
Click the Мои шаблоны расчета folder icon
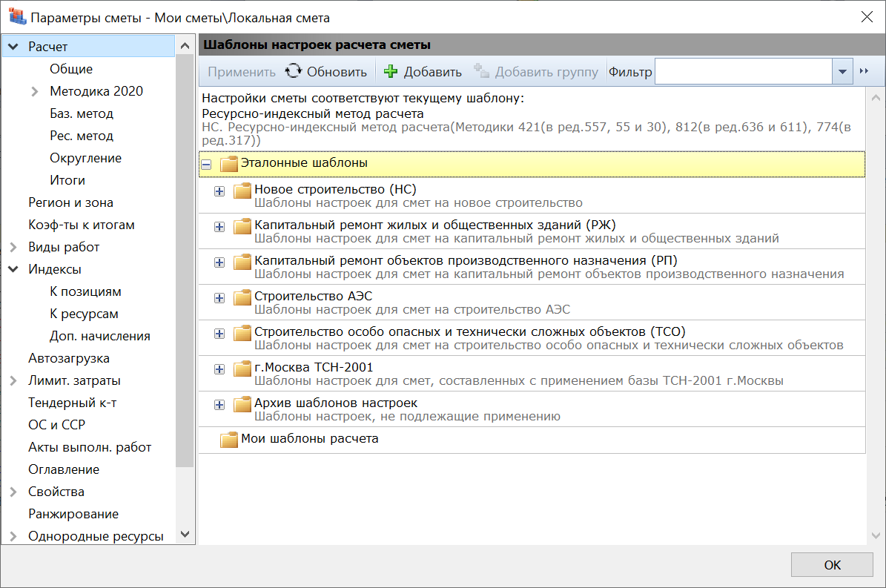(229, 440)
